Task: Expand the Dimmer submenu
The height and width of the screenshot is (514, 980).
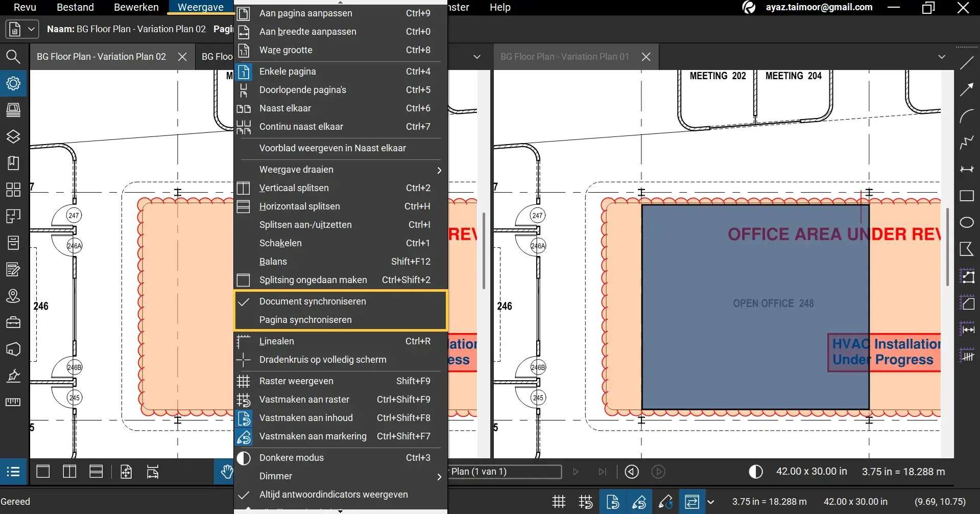Action: click(341, 476)
